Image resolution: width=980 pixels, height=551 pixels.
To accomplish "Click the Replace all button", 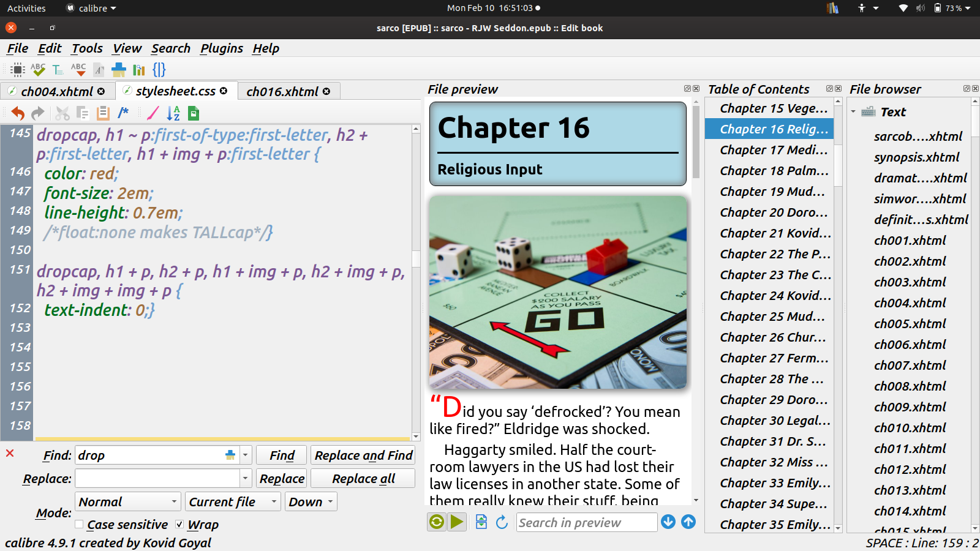I will pos(363,478).
